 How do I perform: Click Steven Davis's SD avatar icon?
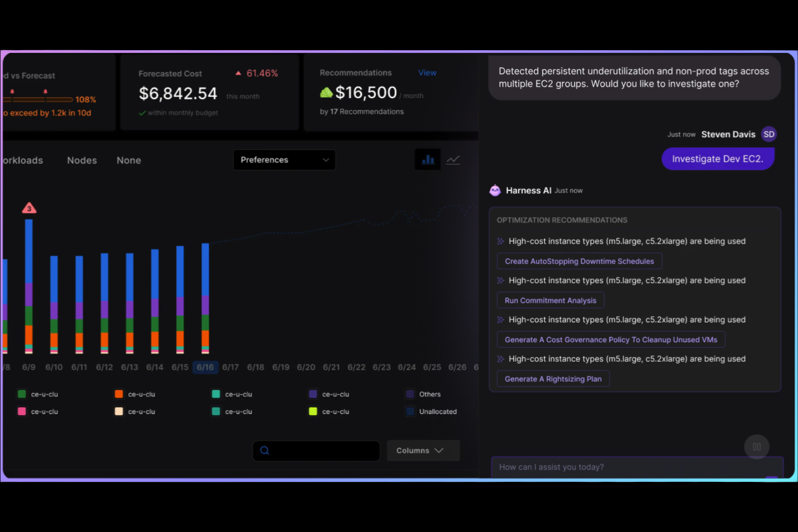(768, 134)
